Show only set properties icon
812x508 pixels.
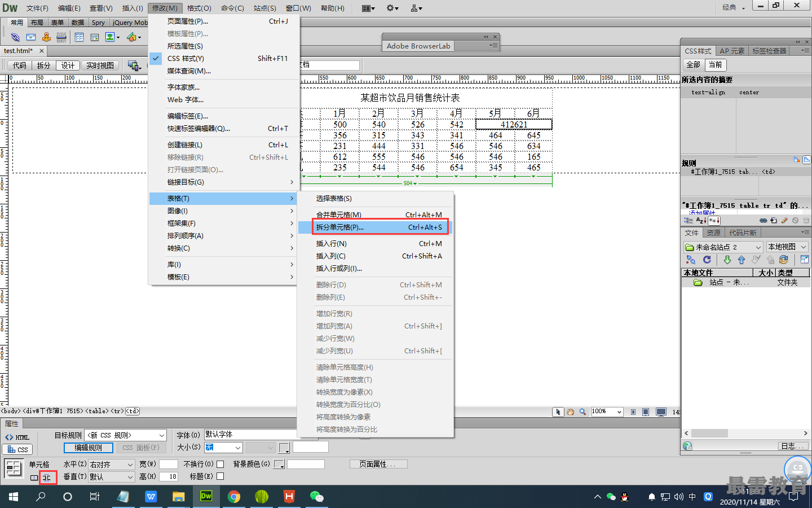tap(714, 220)
